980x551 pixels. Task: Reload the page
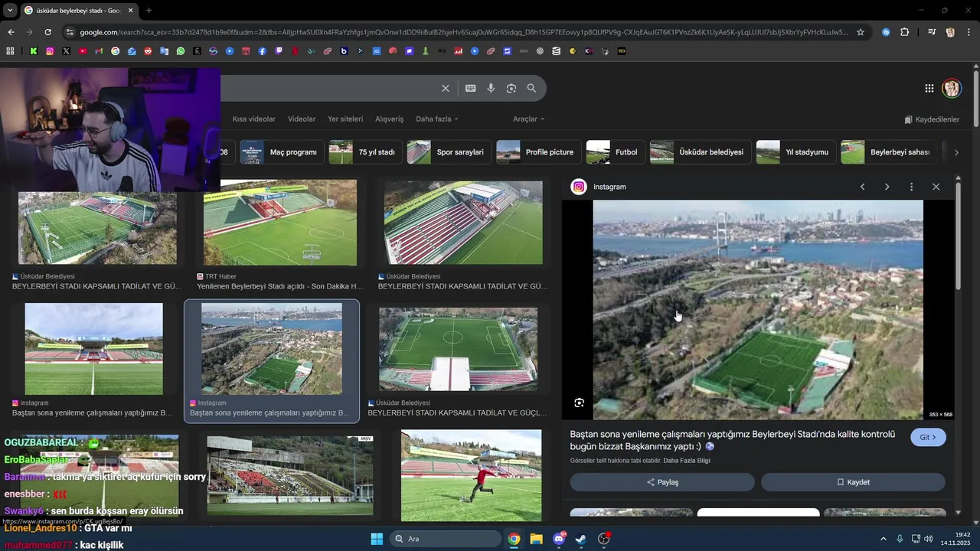pos(47,32)
